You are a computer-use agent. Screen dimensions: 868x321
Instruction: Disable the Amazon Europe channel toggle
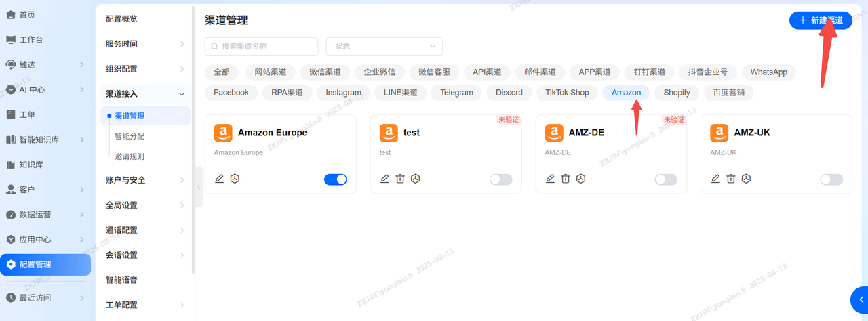pos(335,179)
